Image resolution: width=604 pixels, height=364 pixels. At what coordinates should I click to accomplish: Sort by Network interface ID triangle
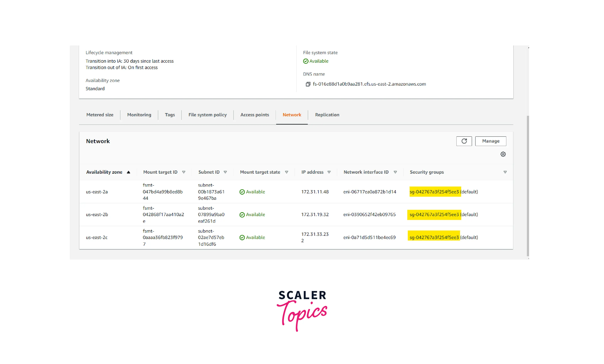click(395, 172)
